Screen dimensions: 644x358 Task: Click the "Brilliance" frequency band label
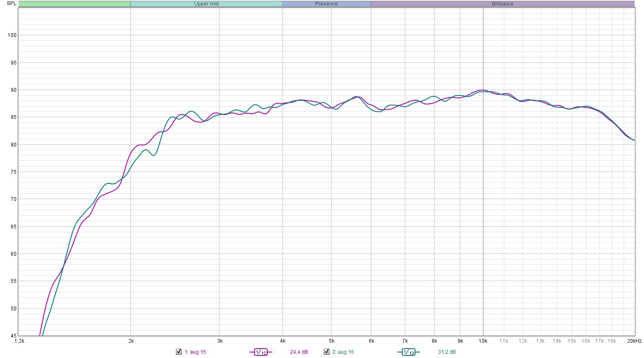tap(503, 4)
